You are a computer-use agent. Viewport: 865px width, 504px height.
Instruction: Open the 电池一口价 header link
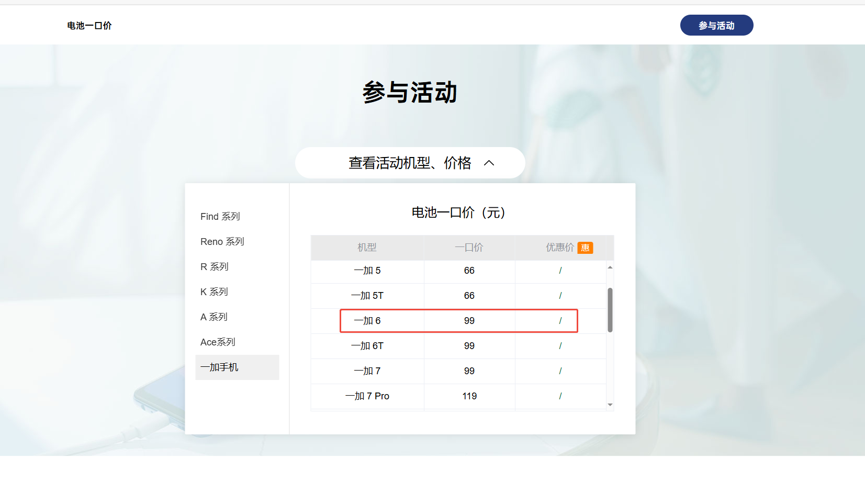pyautogui.click(x=89, y=26)
